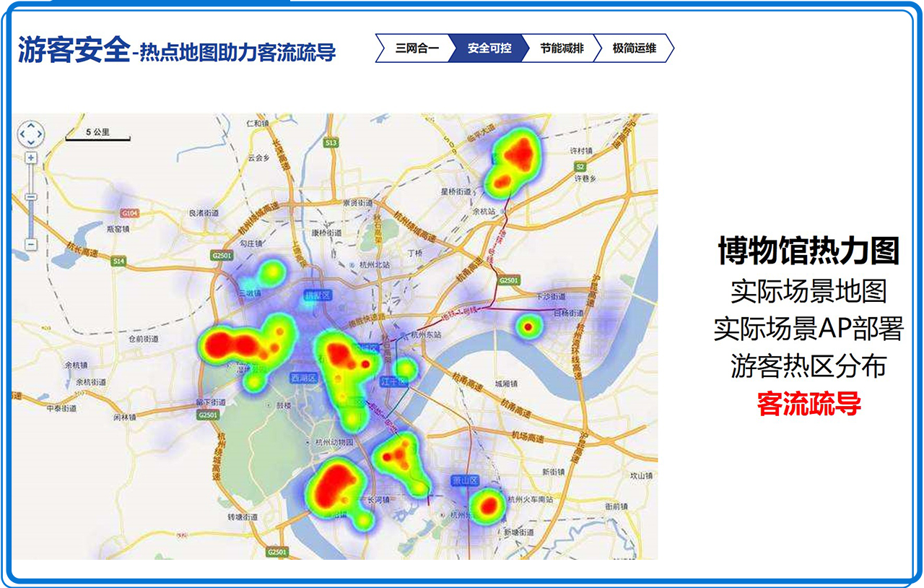Click the 良渚街道 label
Viewport: 924px width, 588px height.
203,213
